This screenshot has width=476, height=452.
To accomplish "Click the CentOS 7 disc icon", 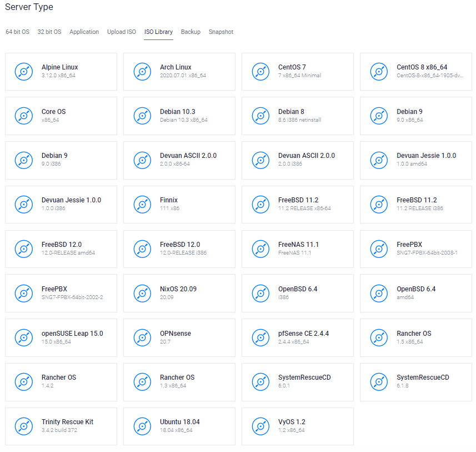I will point(260,71).
